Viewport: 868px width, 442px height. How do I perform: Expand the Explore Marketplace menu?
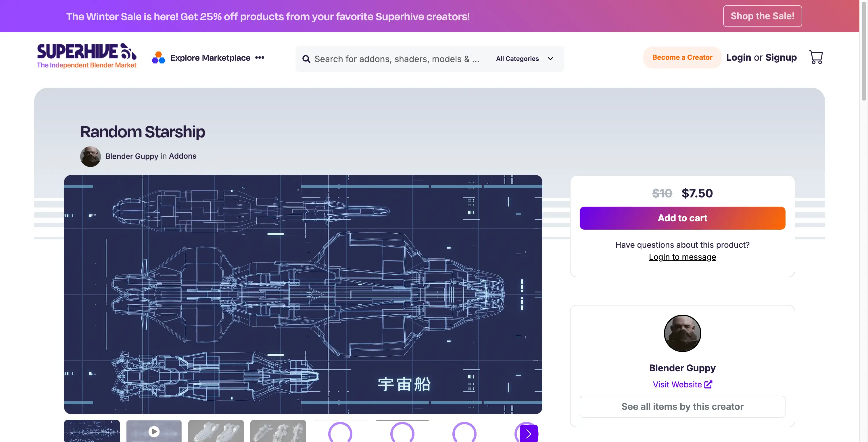210,57
